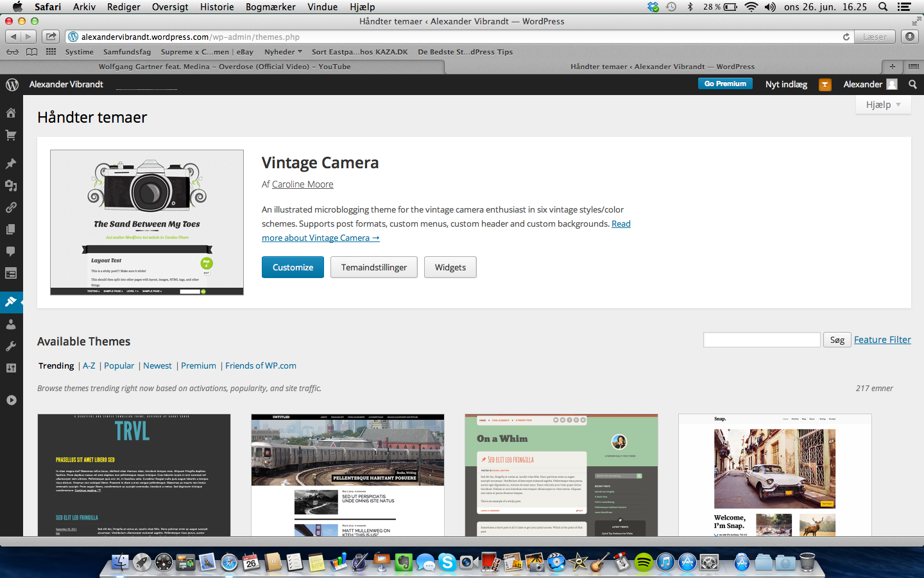Open the Dashboard home icon in WordPress sidebar
The image size is (924, 578).
(11, 113)
